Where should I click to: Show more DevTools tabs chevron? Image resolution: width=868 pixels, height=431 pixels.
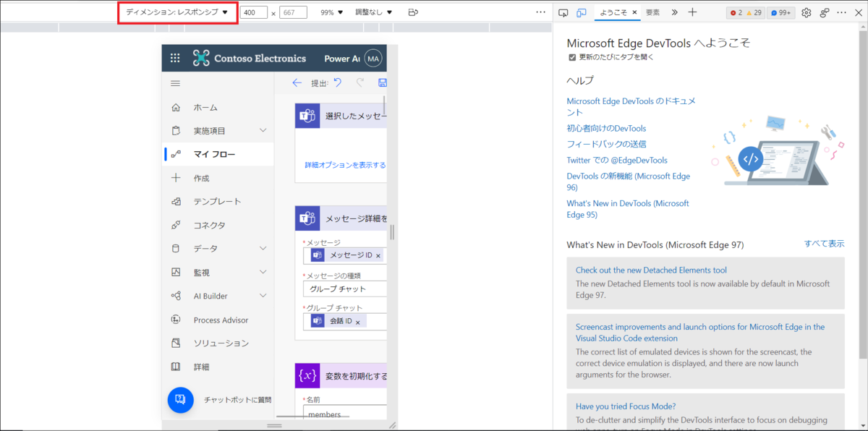click(x=674, y=12)
